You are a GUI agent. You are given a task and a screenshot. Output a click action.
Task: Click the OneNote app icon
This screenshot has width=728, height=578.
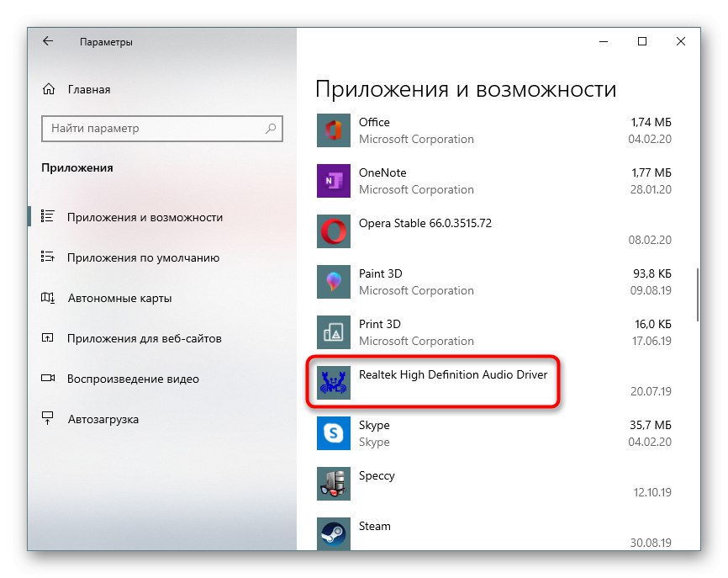[334, 181]
